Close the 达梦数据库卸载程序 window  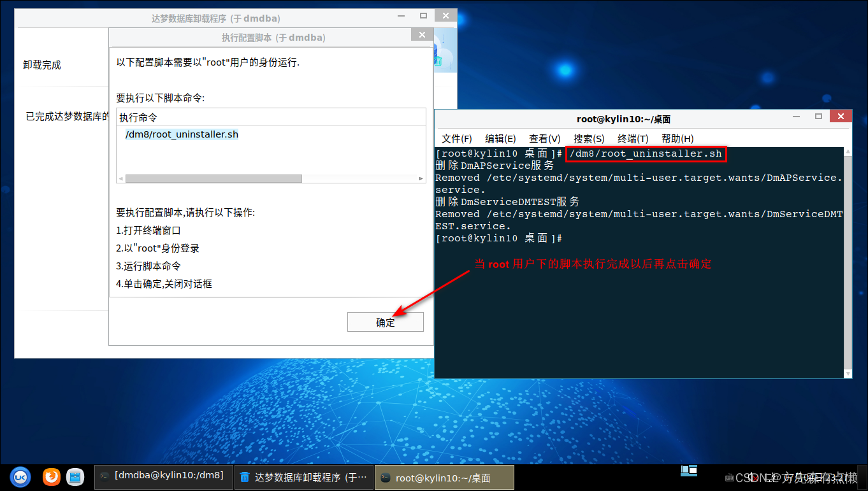446,16
